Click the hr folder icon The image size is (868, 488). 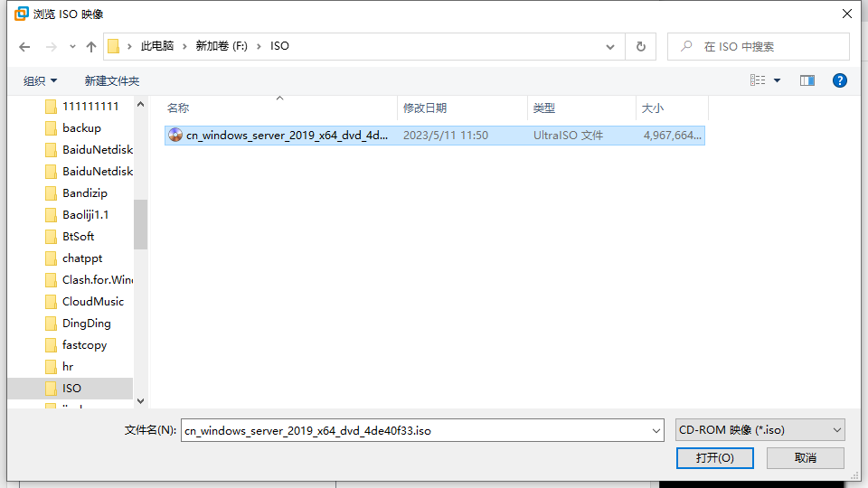pyautogui.click(x=51, y=367)
